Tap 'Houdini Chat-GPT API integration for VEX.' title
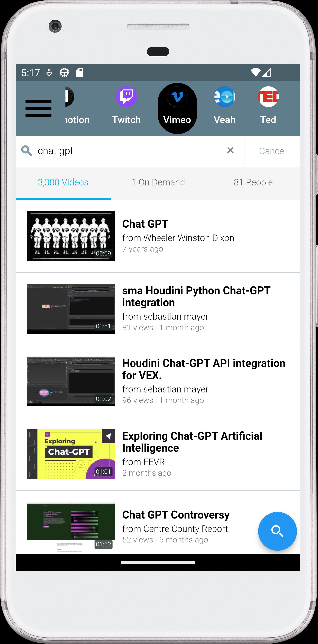 click(203, 369)
